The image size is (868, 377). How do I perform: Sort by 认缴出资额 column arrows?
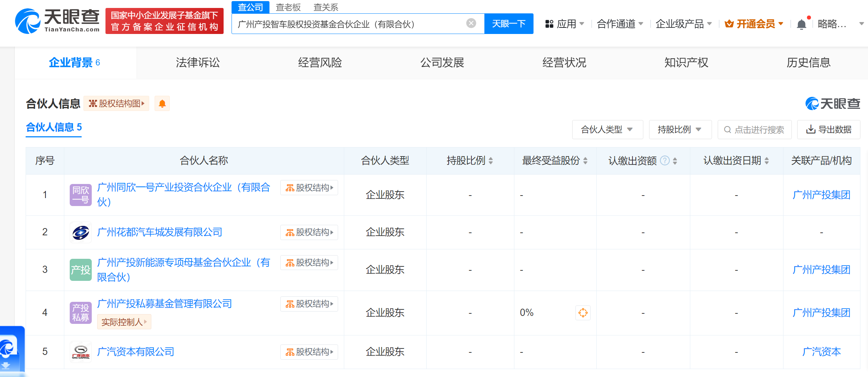pyautogui.click(x=675, y=161)
